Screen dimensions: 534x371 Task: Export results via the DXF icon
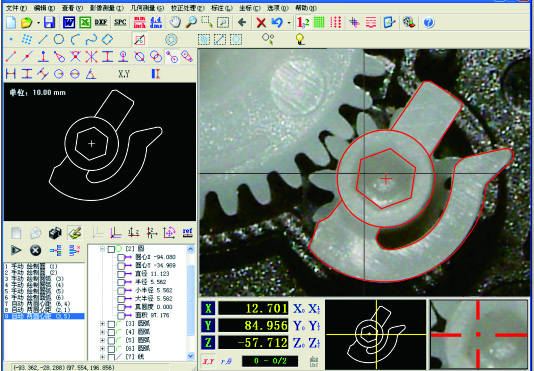pos(101,22)
